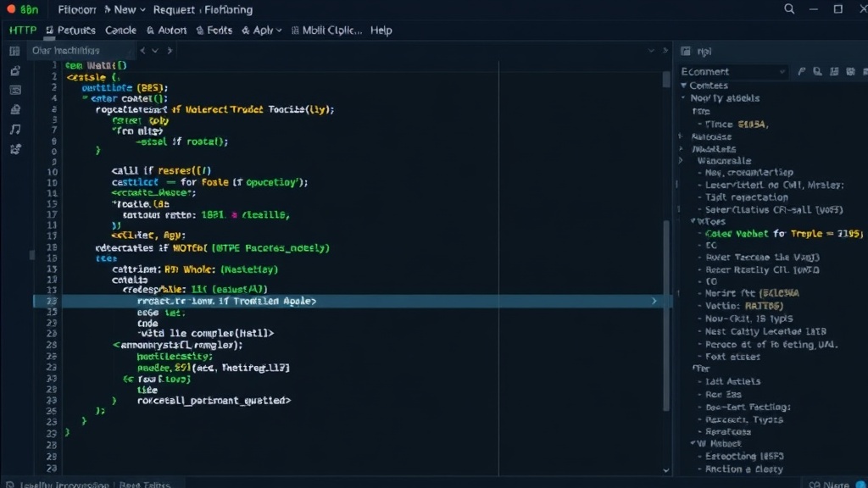
Task: Click the 'Wholc: (Nastetlay)' code line
Action: click(195, 269)
